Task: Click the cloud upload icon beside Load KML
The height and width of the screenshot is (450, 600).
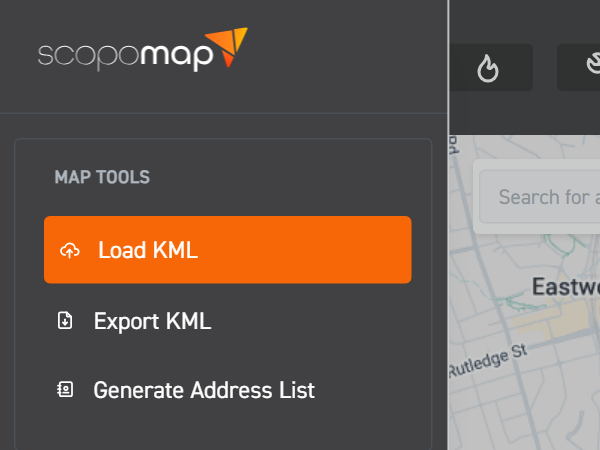Action: tap(69, 250)
